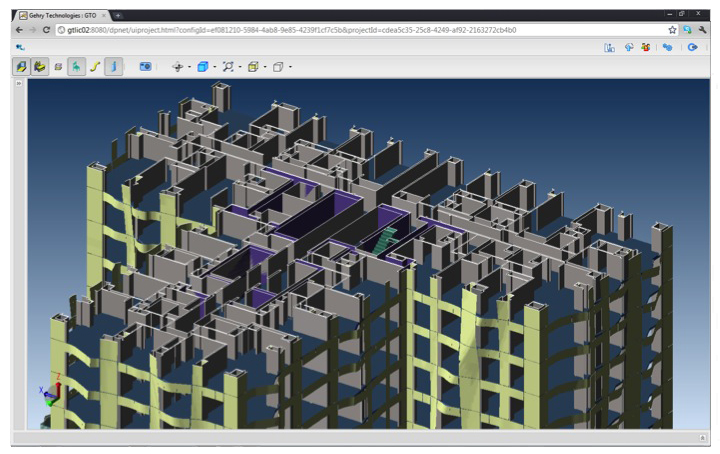
Task: Click the zoom-to-fit magnifier icon
Action: pyautogui.click(x=228, y=67)
